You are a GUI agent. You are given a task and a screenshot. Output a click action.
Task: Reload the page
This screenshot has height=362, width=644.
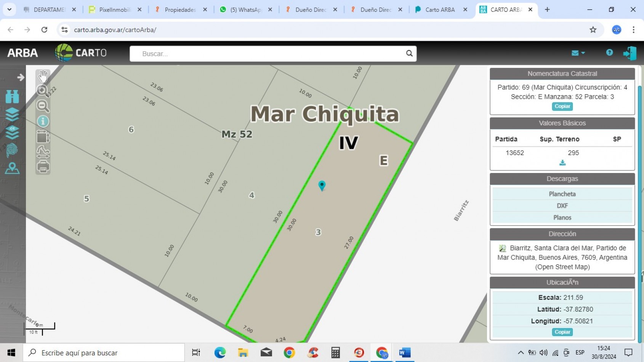pyautogui.click(x=44, y=30)
